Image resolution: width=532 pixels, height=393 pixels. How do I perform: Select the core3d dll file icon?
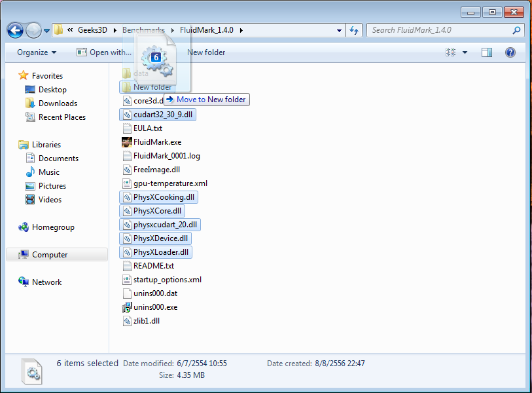(x=127, y=101)
